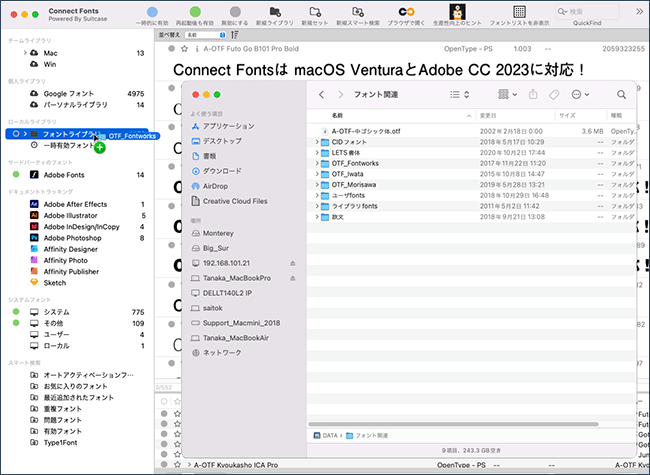650x475 pixels.
Task: Select the Win team library
Action: (50, 64)
